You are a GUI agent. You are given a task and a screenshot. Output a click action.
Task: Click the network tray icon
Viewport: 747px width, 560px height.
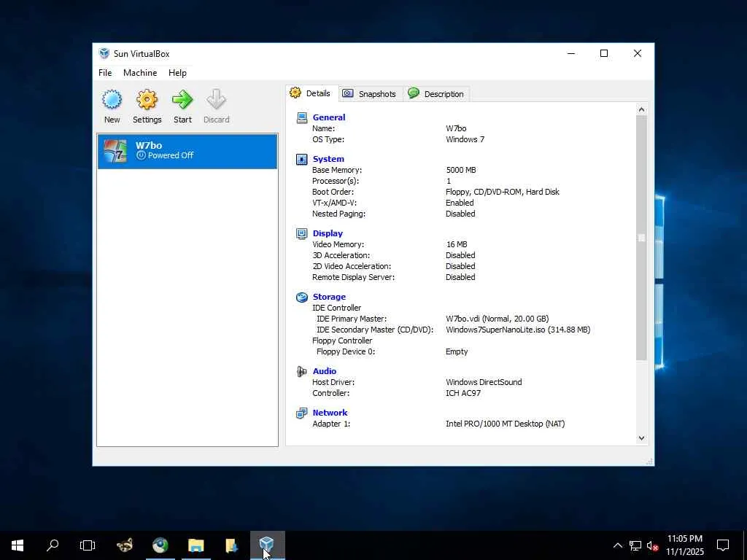click(x=635, y=545)
